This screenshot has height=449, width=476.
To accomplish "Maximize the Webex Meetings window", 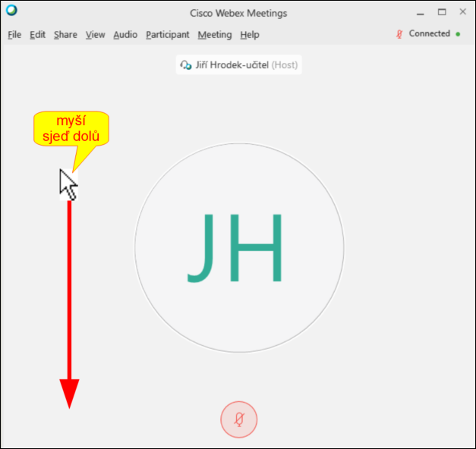I will pos(442,12).
